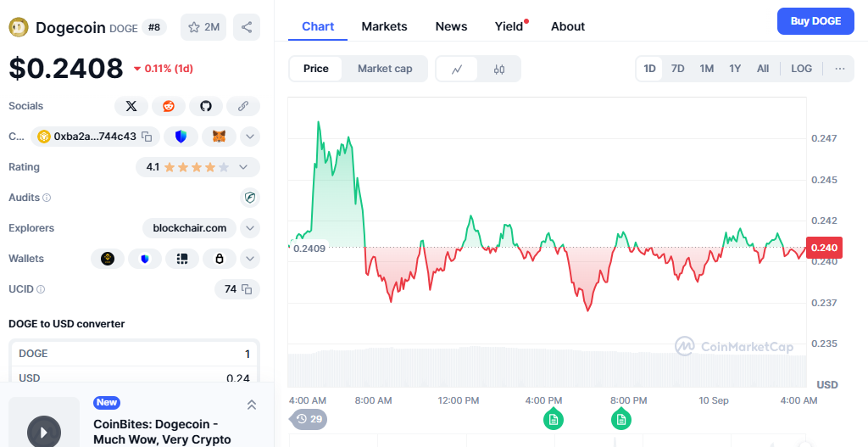The height and width of the screenshot is (447, 868).
Task: Expand the wallets list chevron
Action: (x=250, y=259)
